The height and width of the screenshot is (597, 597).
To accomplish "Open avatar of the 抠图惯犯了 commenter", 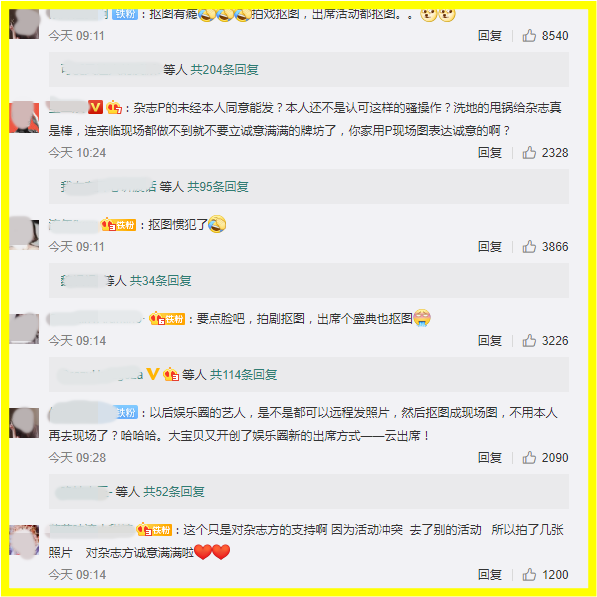I will coord(24,234).
